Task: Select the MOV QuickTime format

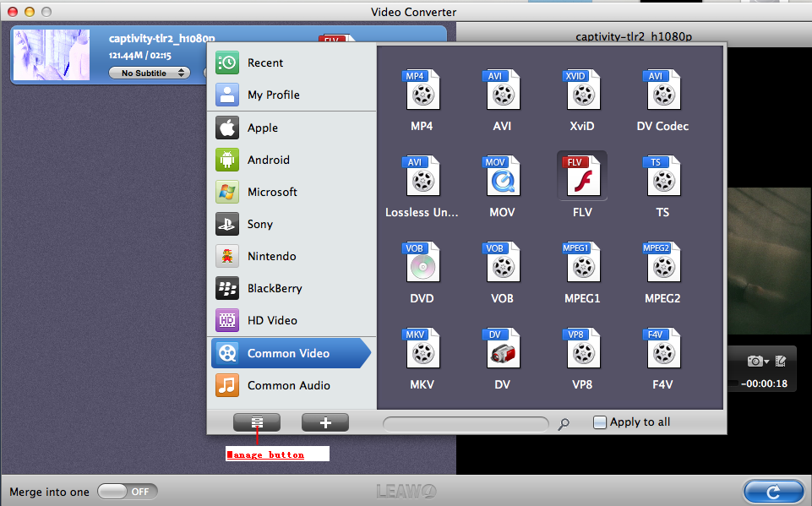Action: 502,177
